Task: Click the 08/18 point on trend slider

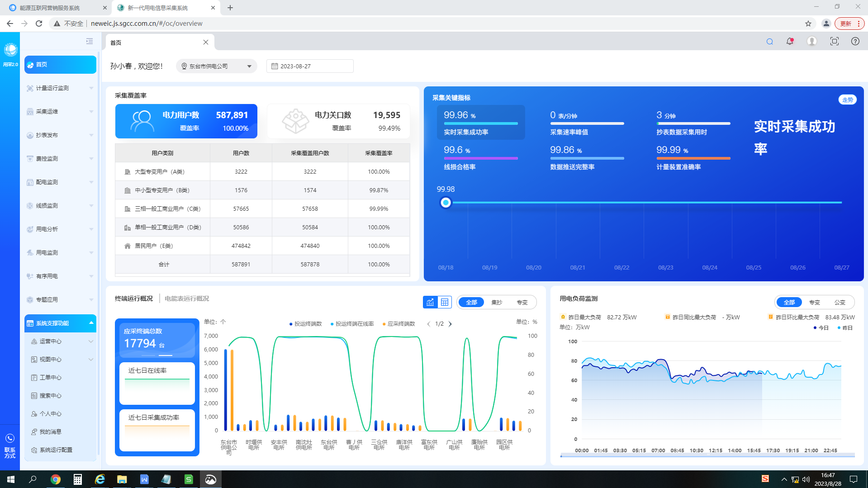Action: (446, 203)
